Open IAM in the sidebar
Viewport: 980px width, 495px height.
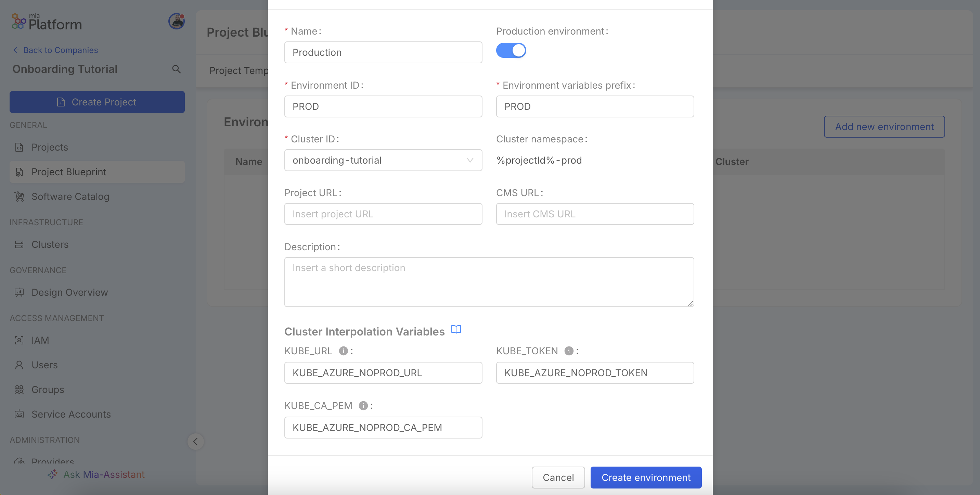click(x=97, y=341)
